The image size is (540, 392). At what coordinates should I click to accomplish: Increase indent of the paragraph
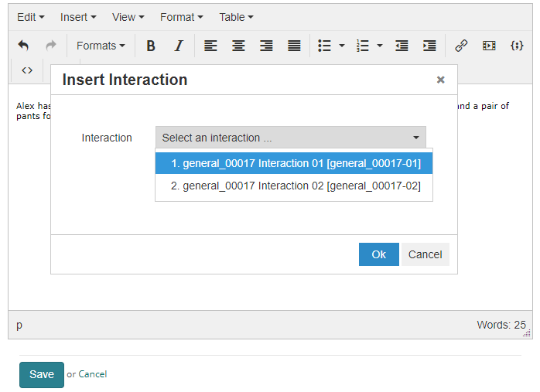point(429,46)
